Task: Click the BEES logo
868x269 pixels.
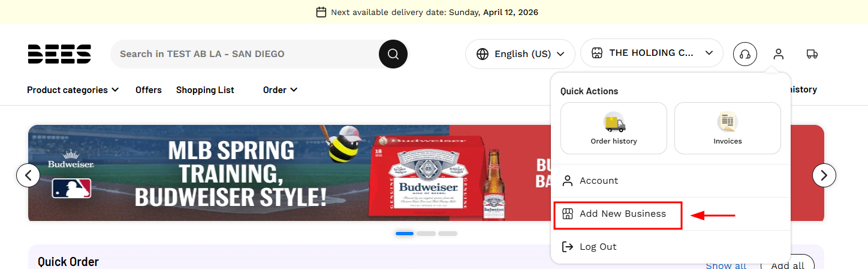Action: (59, 54)
